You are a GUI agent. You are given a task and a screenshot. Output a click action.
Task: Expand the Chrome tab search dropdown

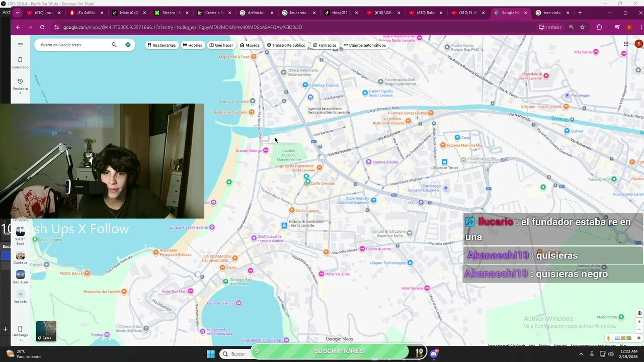[x=18, y=13]
